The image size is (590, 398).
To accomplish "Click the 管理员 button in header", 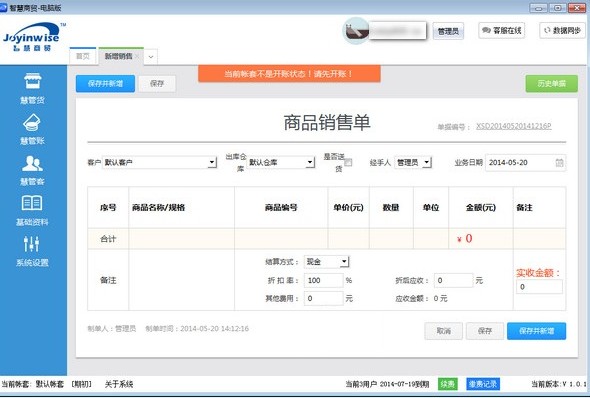I will point(448,31).
